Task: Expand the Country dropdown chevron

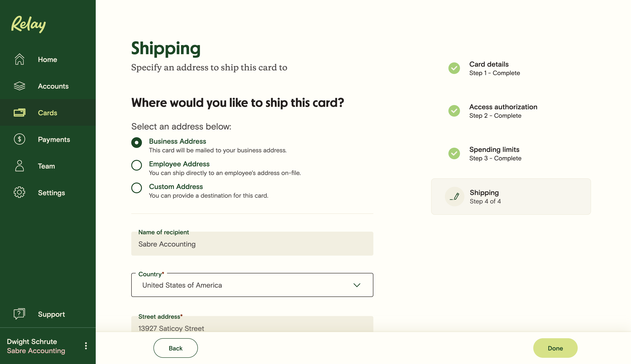Action: (x=357, y=285)
